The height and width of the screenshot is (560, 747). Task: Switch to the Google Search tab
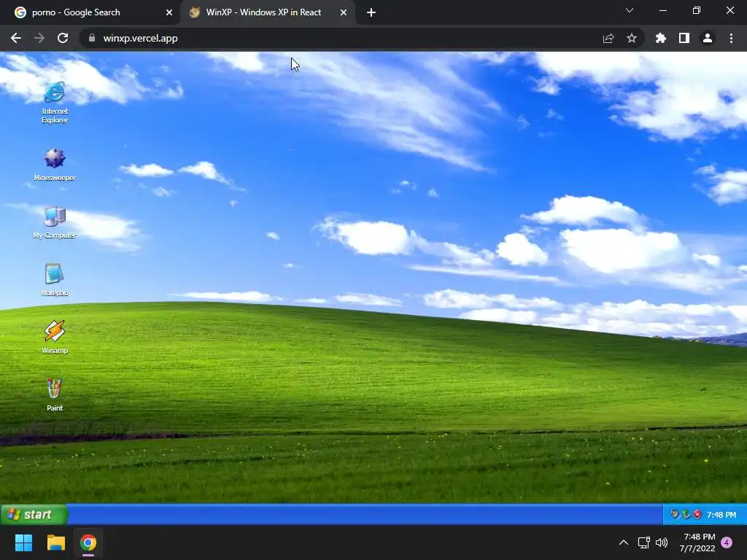coord(90,12)
